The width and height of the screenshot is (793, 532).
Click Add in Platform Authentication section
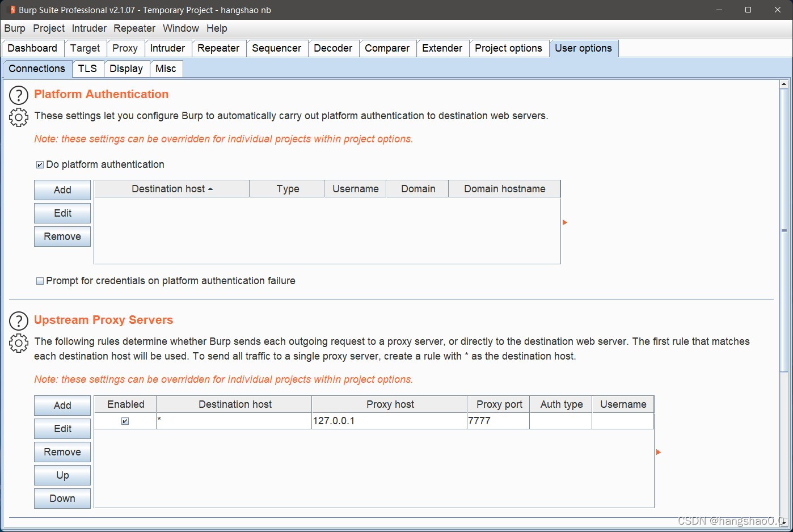[x=62, y=190]
